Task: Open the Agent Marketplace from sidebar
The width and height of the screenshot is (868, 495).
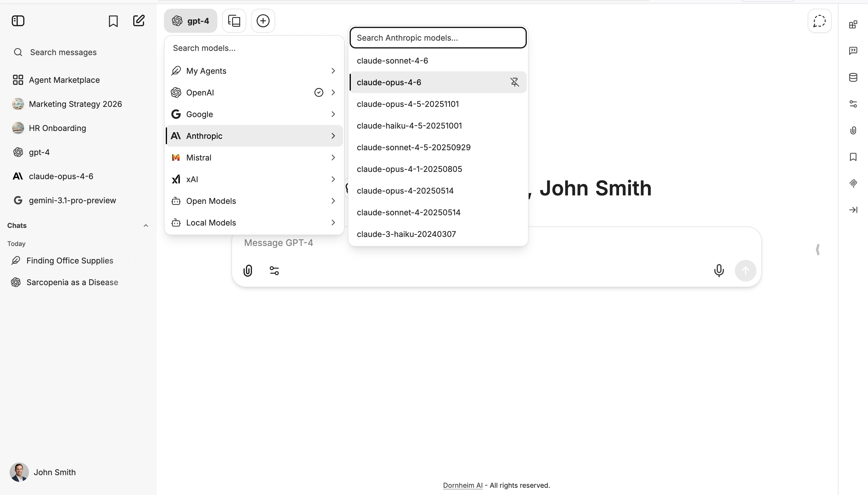Action: [x=64, y=79]
